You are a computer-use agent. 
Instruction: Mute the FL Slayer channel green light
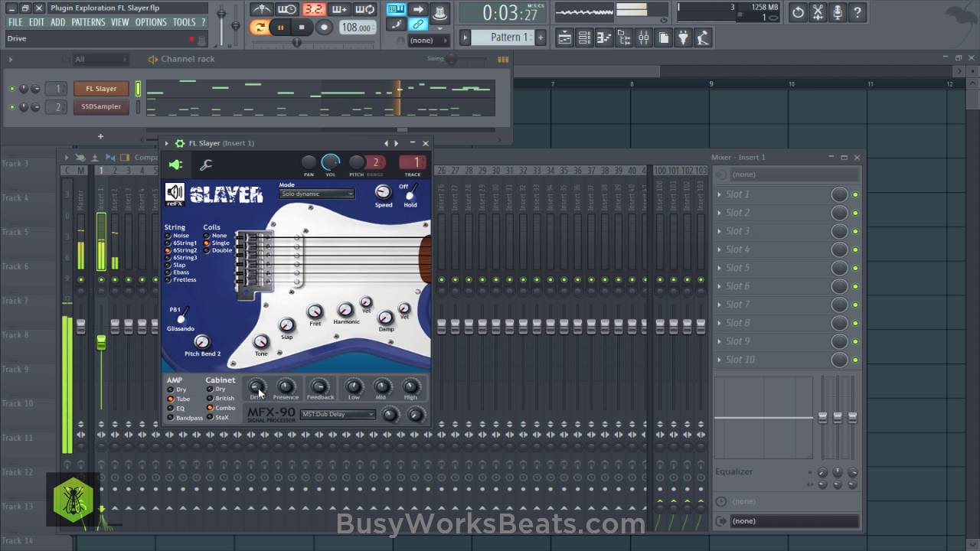pyautogui.click(x=12, y=89)
